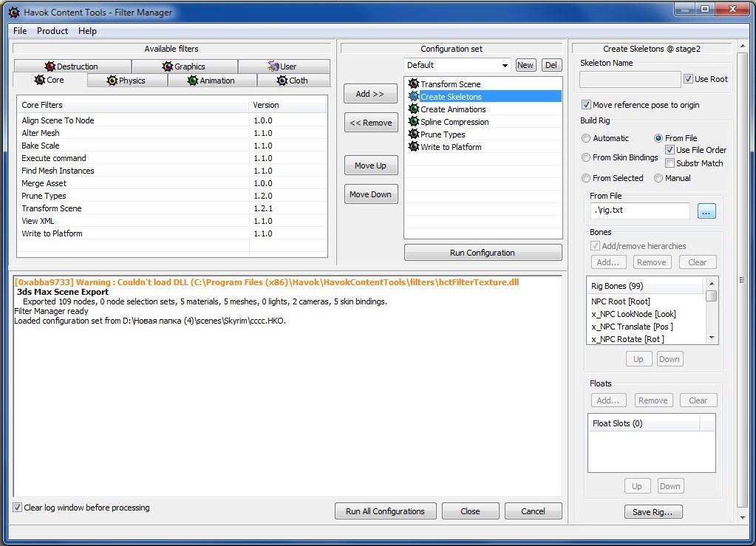Click the Prune Types filter icon in configuration
This screenshot has width=756, height=546.
pyautogui.click(x=413, y=134)
